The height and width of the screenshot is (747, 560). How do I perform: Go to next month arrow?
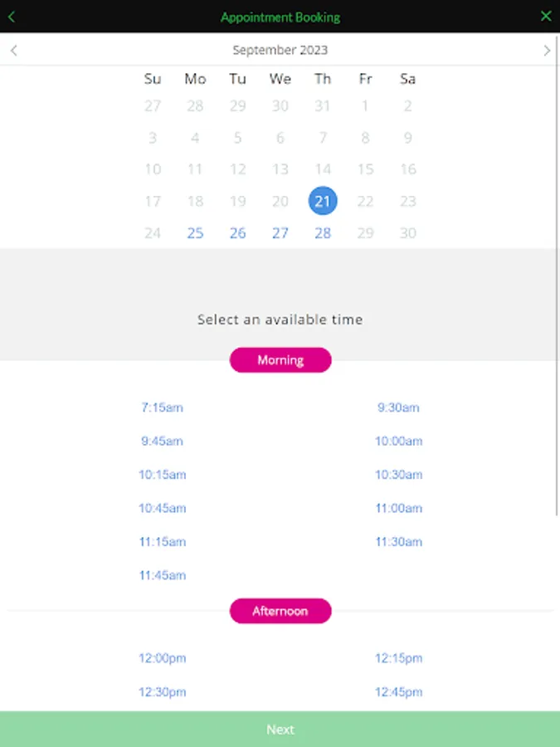coord(547,51)
